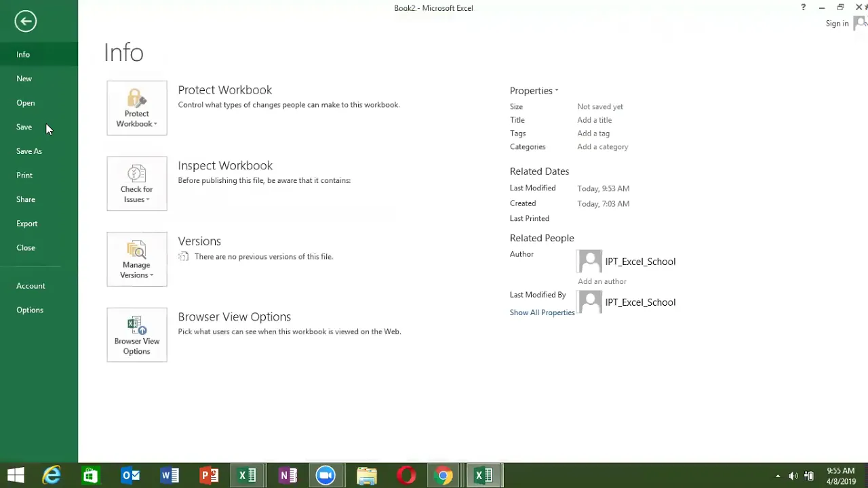Open the Protect Workbook dropdown button
This screenshot has height=488, width=868.
pyautogui.click(x=136, y=108)
